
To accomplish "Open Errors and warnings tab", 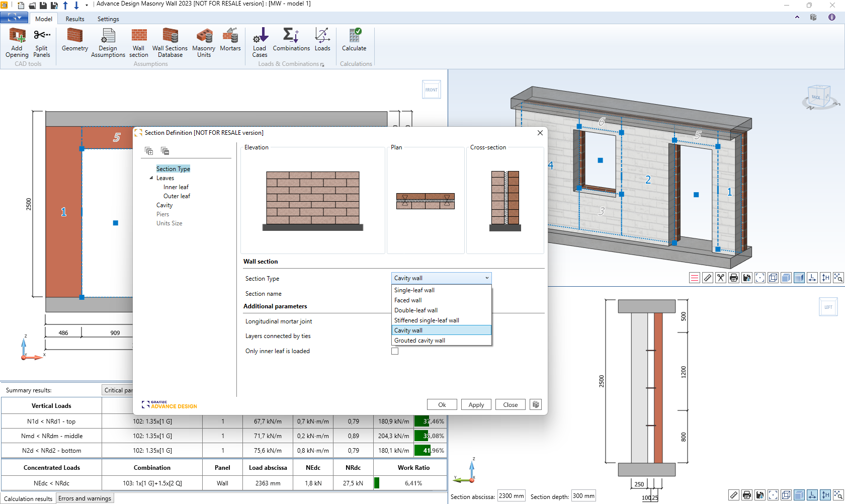I will [x=85, y=498].
